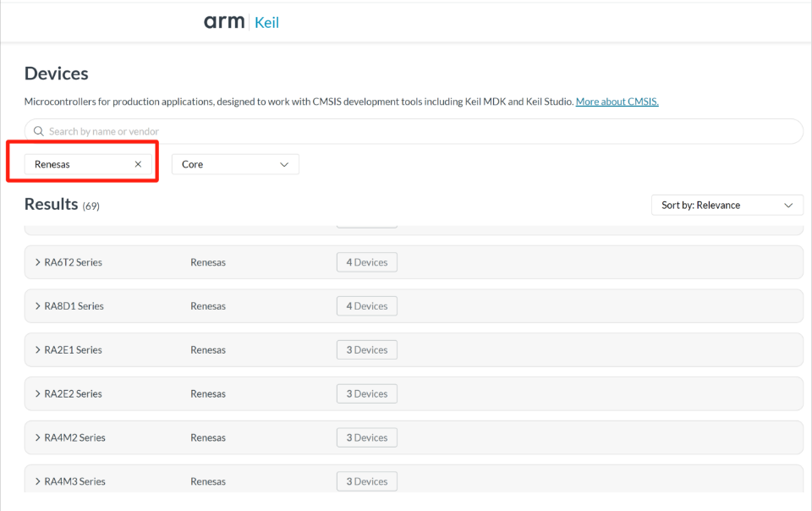812x511 pixels.
Task: Click Renesas vendor in RA6T2 Series row
Action: pyautogui.click(x=208, y=262)
